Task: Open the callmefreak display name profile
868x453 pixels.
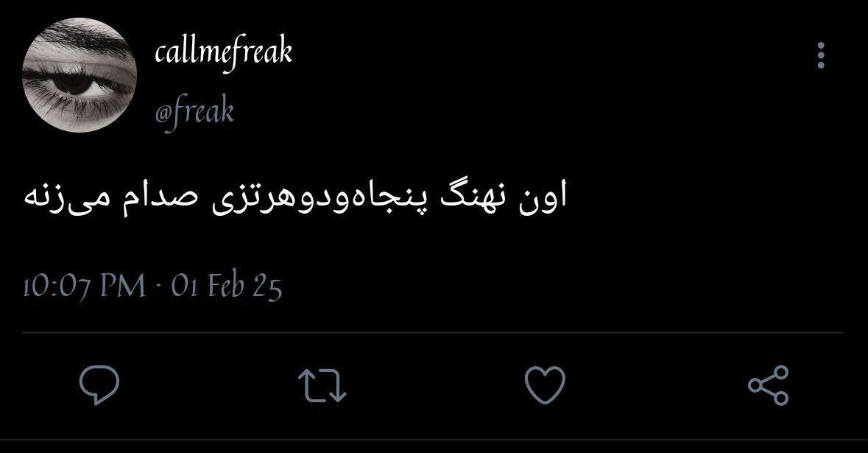Action: 223,54
